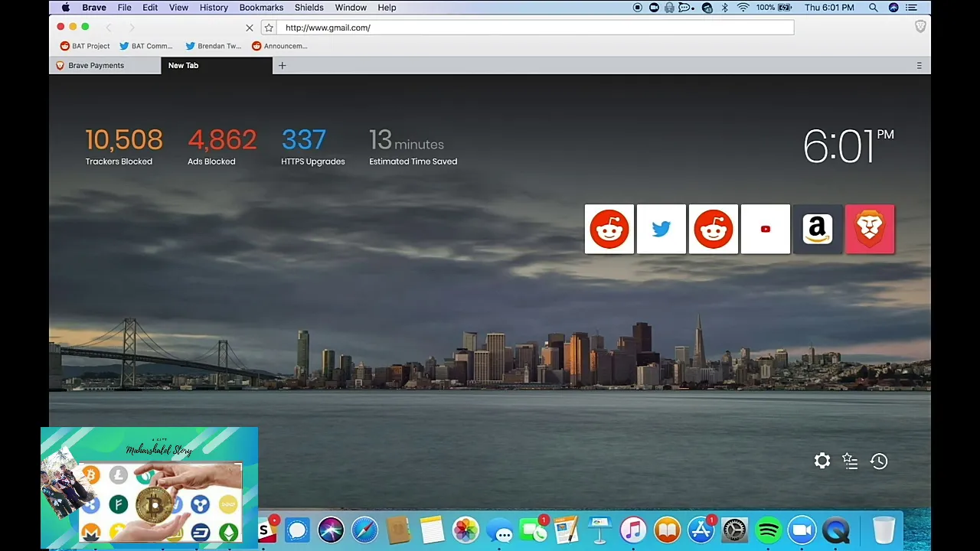Image resolution: width=980 pixels, height=551 pixels.
Task: Go back with the back arrow
Action: tap(109, 28)
